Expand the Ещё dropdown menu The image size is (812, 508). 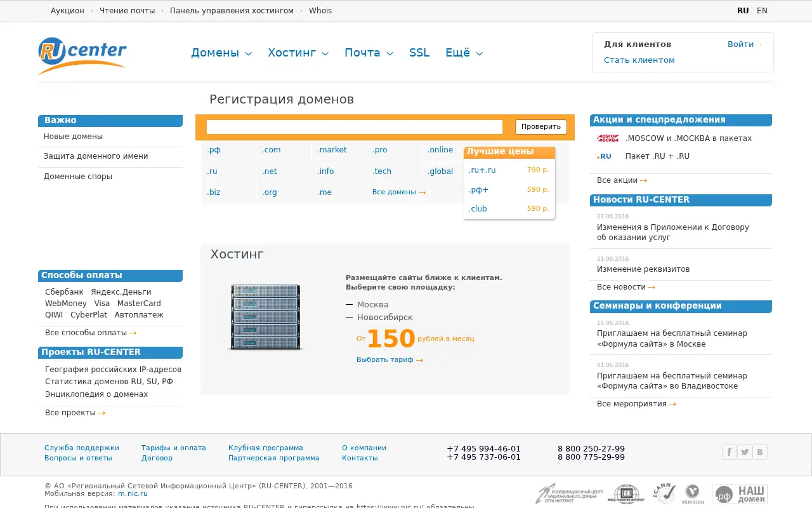click(464, 53)
